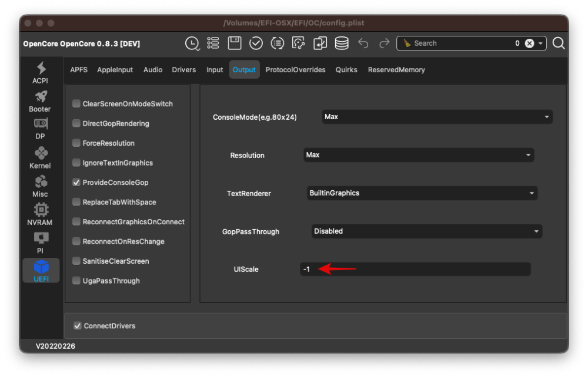588x377 pixels.
Task: Click the redo arrow icon
Action: (x=384, y=43)
